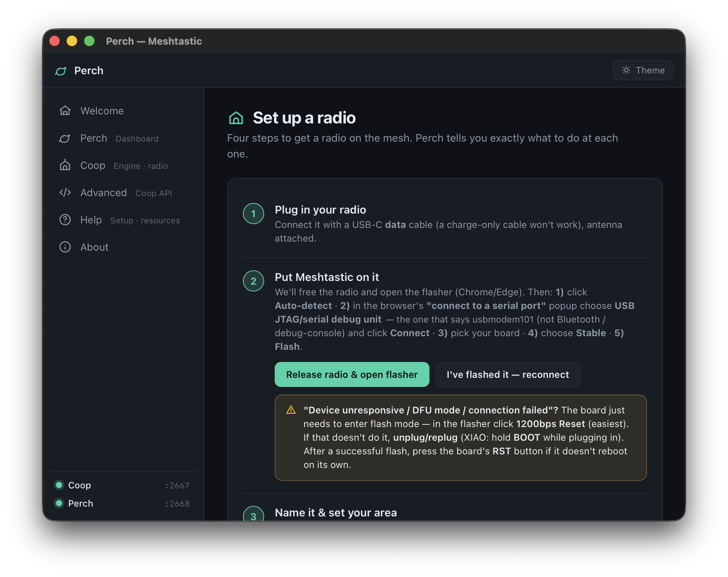728x577 pixels.
Task: Click the Help question mark icon
Action: [x=65, y=220]
